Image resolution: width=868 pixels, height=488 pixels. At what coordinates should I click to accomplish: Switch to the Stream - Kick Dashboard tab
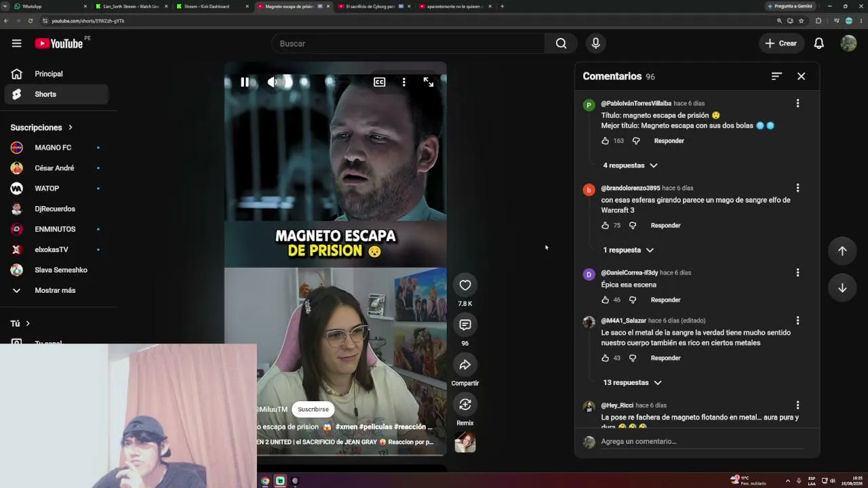[x=211, y=6]
